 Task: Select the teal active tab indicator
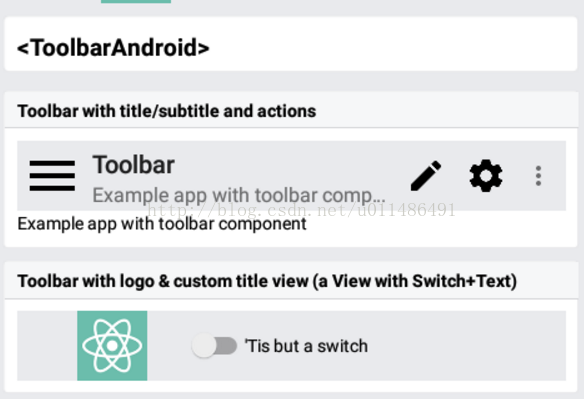[136, 1]
